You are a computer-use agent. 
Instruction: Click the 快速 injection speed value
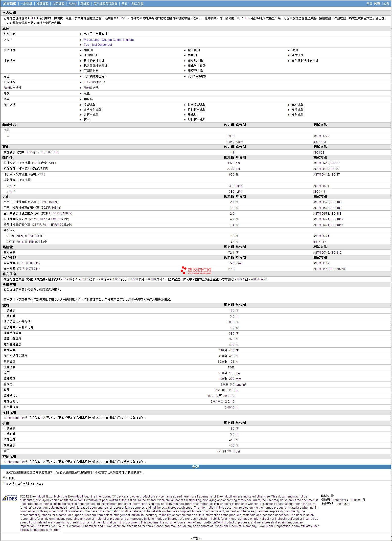pos(231,367)
